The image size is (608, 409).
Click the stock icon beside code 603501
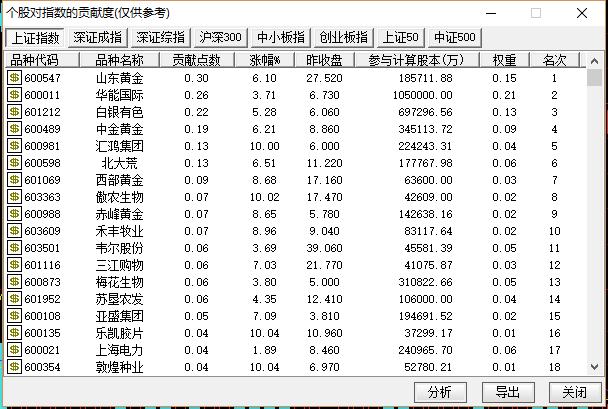(14, 248)
